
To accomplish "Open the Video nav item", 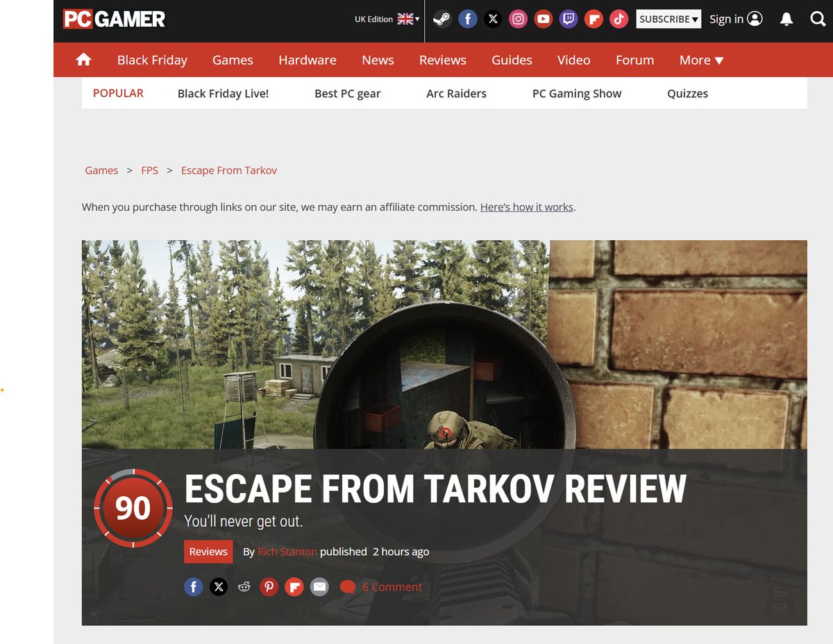I will tap(574, 60).
